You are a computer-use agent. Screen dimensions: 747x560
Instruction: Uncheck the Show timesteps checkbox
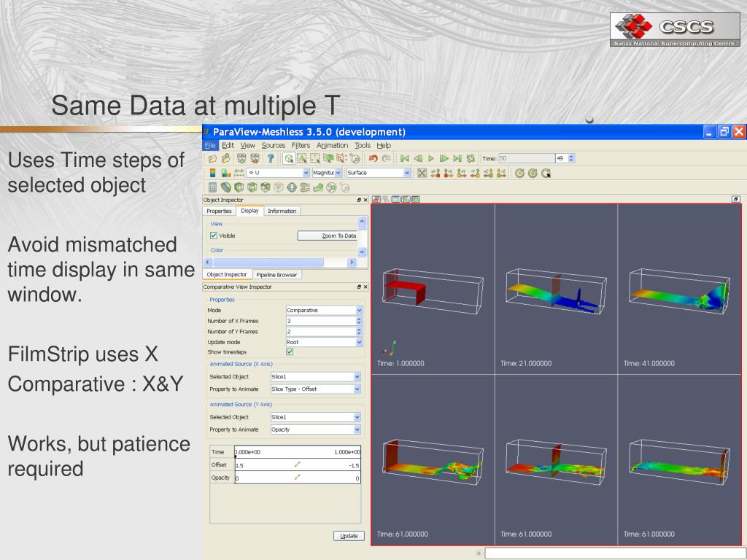tap(290, 351)
